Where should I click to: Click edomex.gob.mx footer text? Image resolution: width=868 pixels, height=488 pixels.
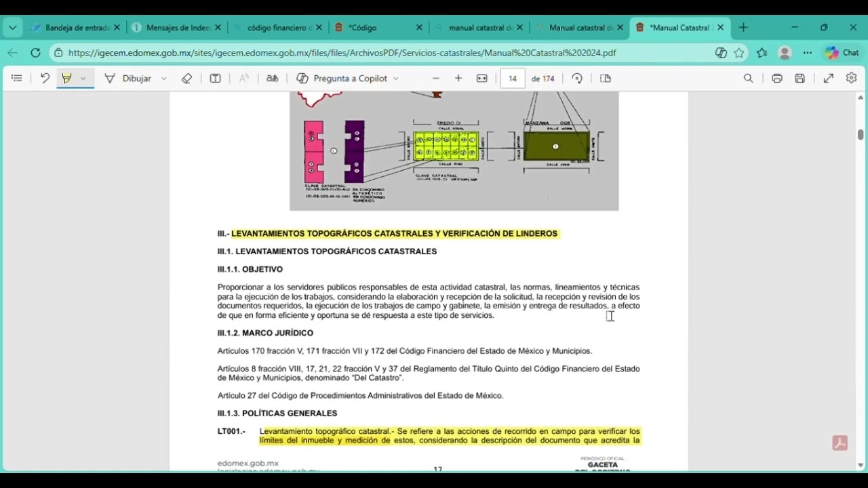[x=248, y=464]
